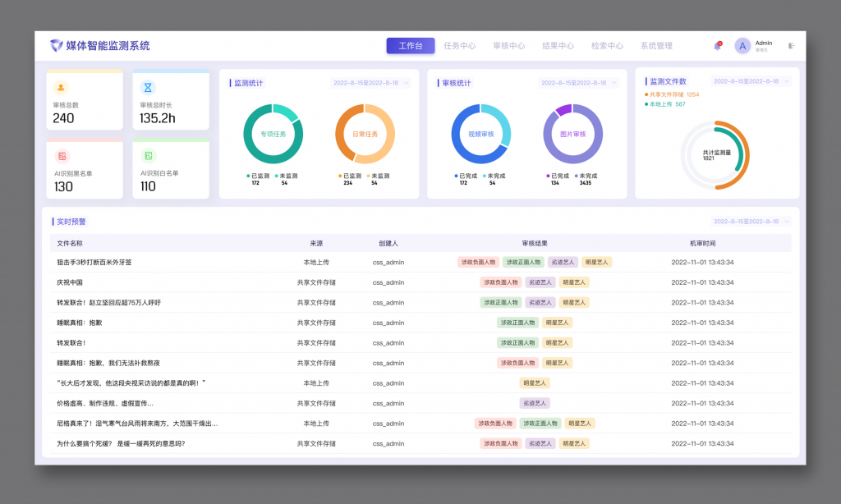Click the AI识别白名单 icon
841x504 pixels.
pyautogui.click(x=148, y=156)
